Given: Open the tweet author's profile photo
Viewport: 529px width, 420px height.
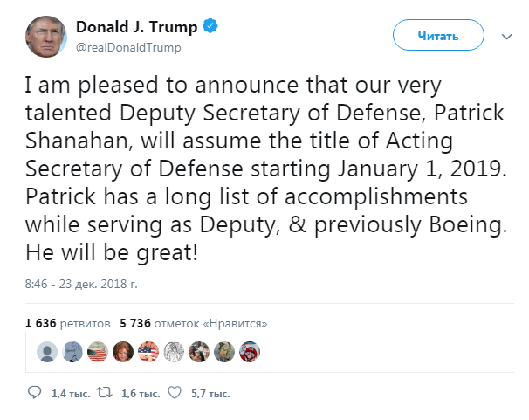Looking at the screenshot, I should pyautogui.click(x=46, y=36).
